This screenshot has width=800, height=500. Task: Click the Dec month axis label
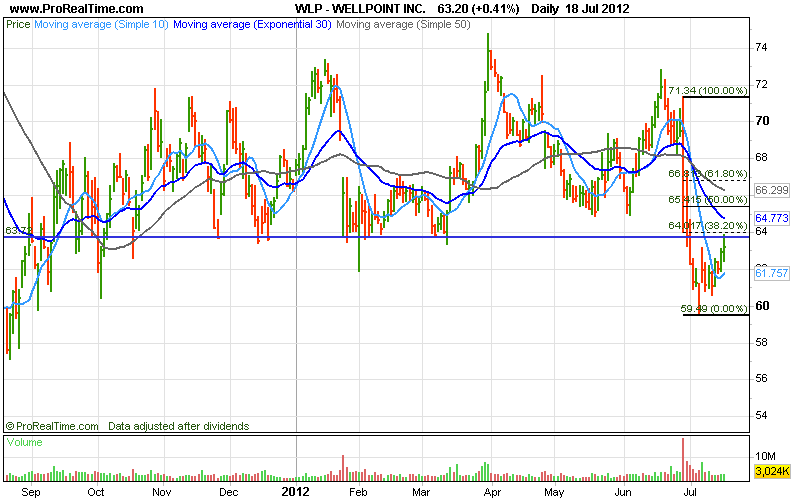click(229, 492)
